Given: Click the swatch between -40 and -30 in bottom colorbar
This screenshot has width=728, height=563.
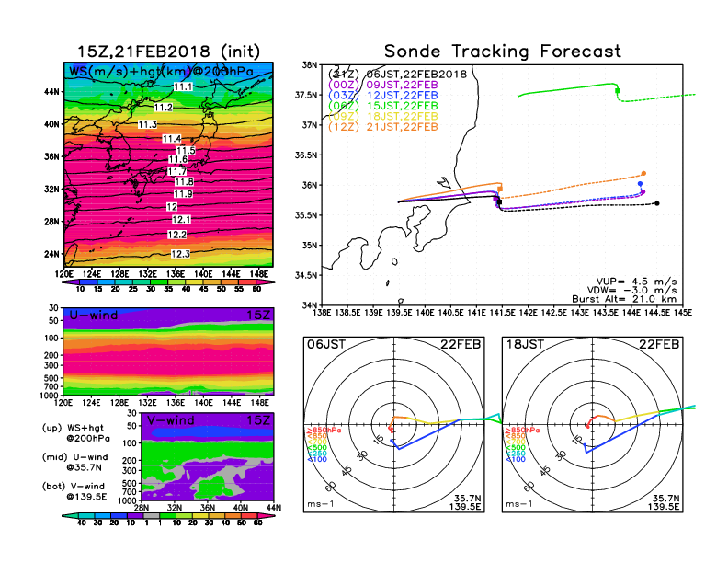Looking at the screenshot, I should (85, 515).
